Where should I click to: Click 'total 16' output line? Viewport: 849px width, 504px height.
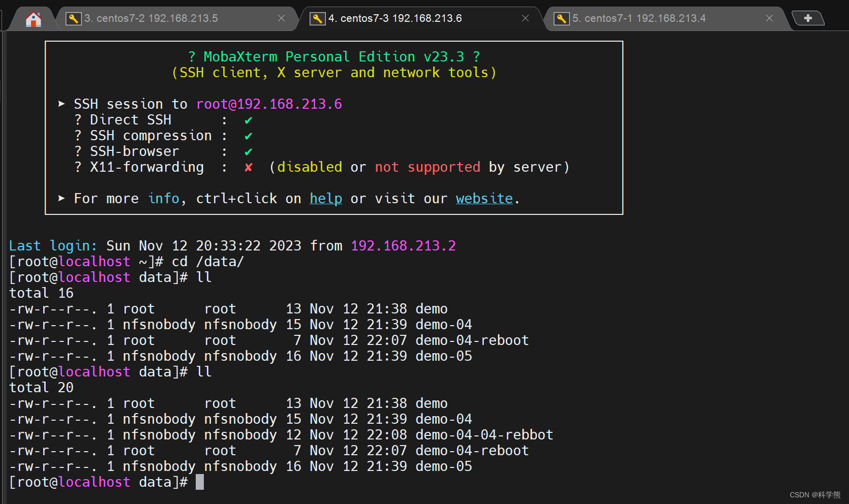(41, 293)
